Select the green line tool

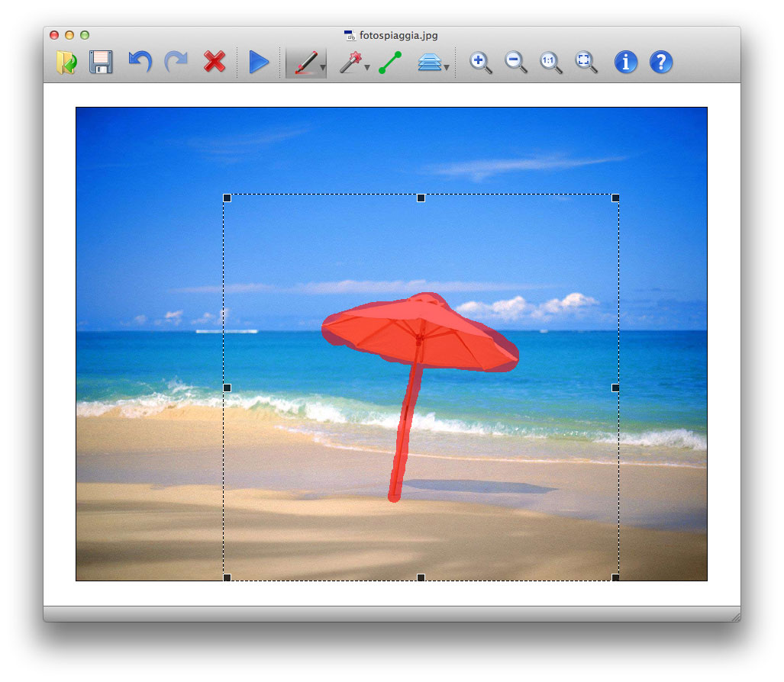point(390,63)
